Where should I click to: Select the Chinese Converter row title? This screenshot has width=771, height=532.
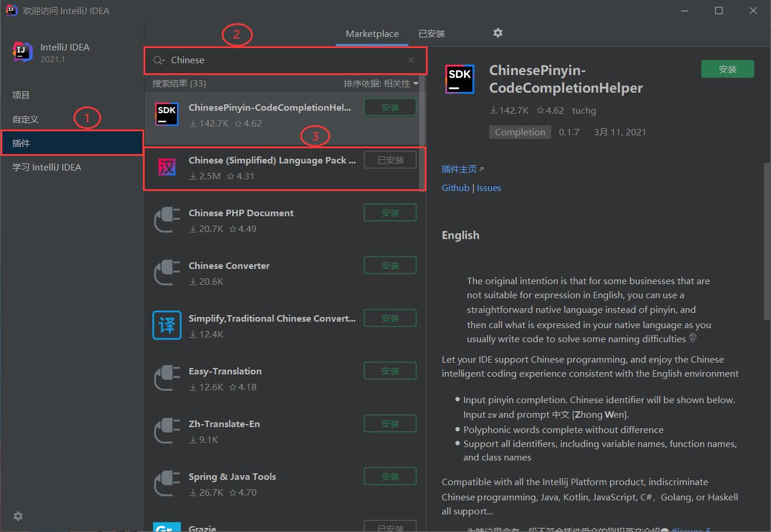click(x=229, y=265)
